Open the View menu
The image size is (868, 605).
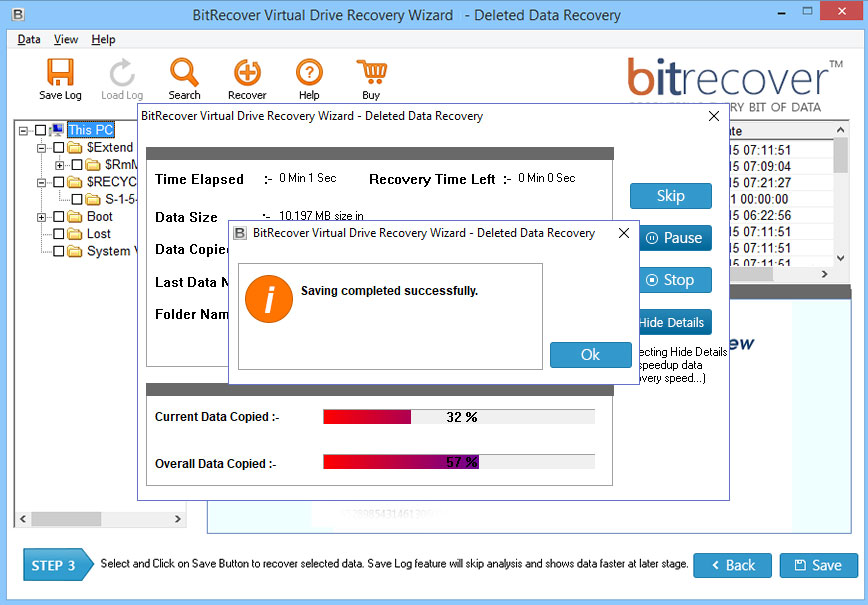(x=65, y=39)
